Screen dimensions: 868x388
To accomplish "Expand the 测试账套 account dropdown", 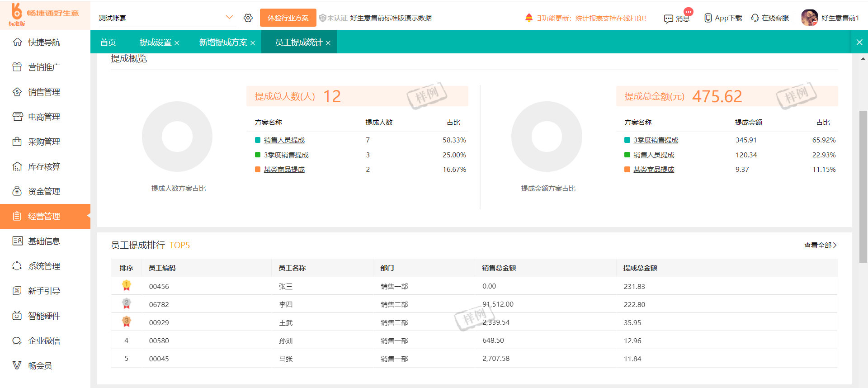I will pyautogui.click(x=229, y=18).
